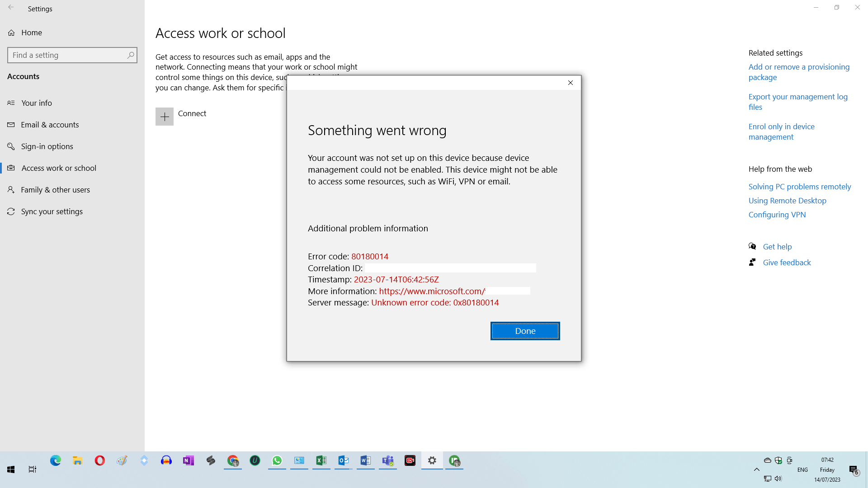Click the volume speaker tray icon
This screenshot has width=868, height=488.
pos(778,479)
